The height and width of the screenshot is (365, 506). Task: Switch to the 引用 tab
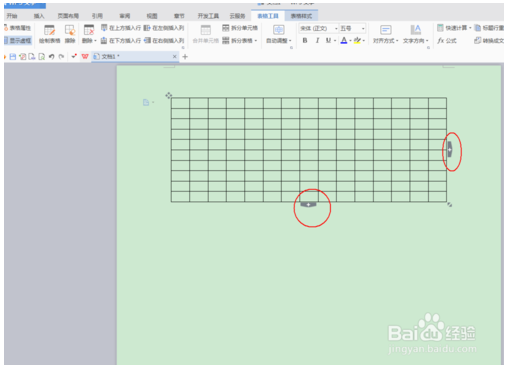97,16
